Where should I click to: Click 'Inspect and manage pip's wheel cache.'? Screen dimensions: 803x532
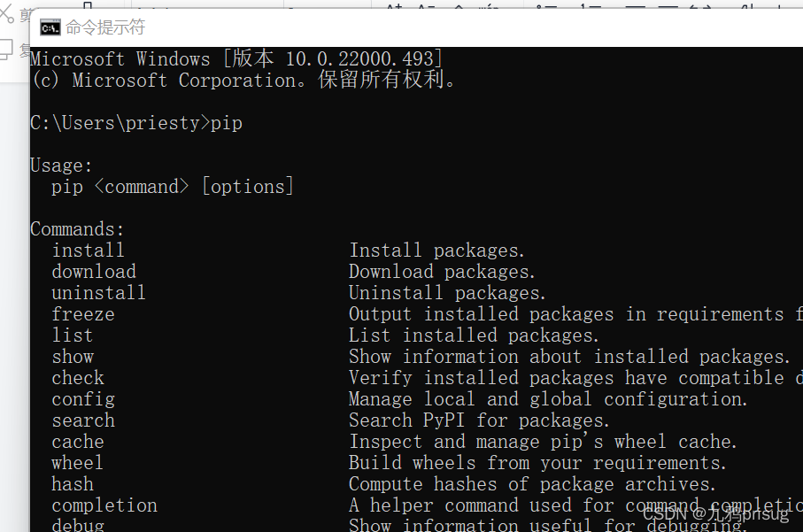(x=543, y=442)
